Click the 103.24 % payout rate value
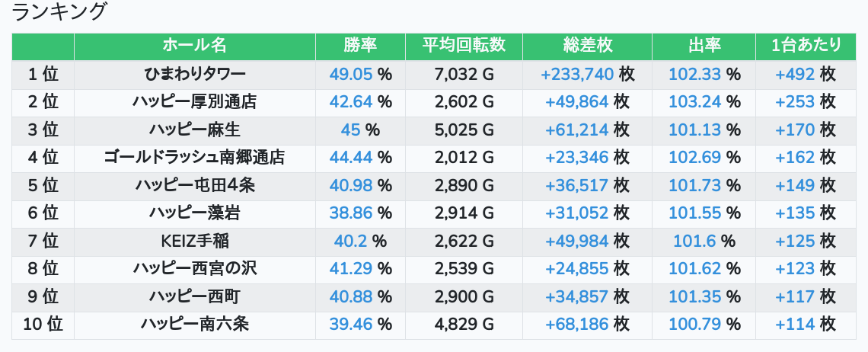Viewport: 868px width, 352px height. [x=704, y=102]
